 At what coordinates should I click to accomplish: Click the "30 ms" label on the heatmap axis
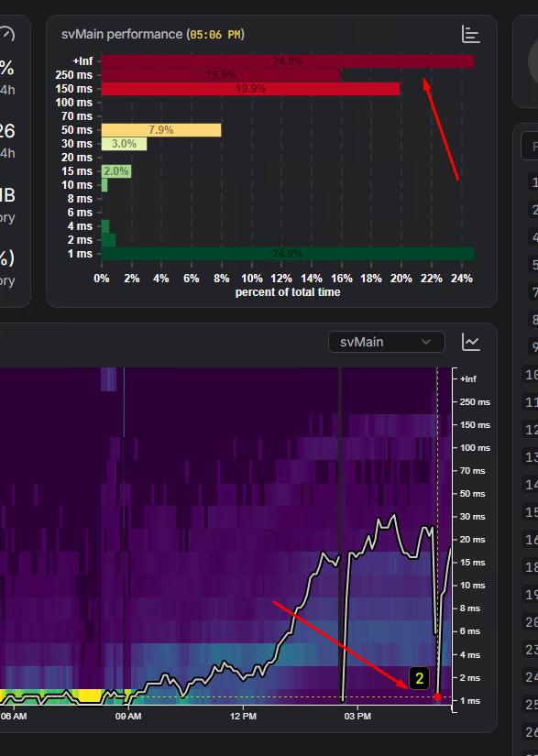(472, 517)
